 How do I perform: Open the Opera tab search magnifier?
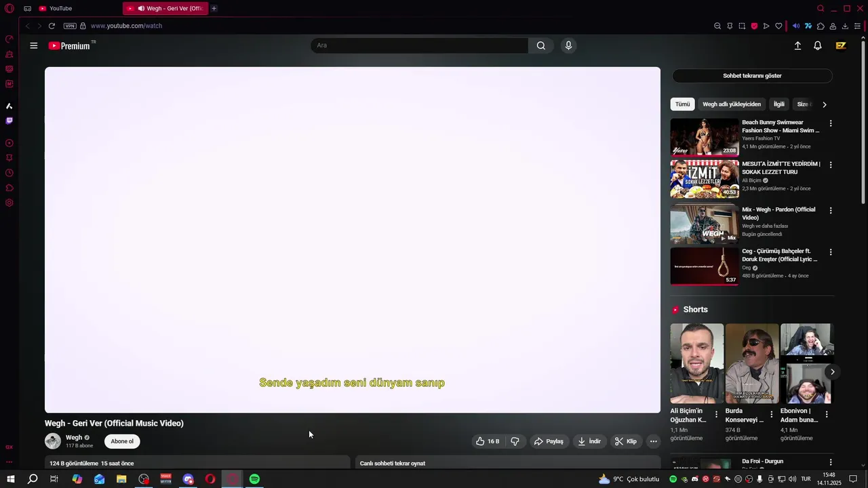(821, 8)
